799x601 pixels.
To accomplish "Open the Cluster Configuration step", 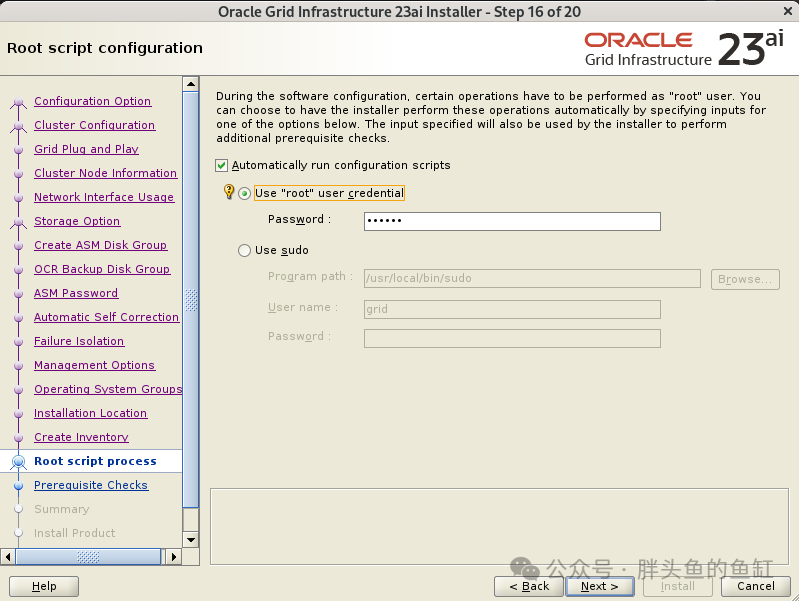I will [95, 125].
